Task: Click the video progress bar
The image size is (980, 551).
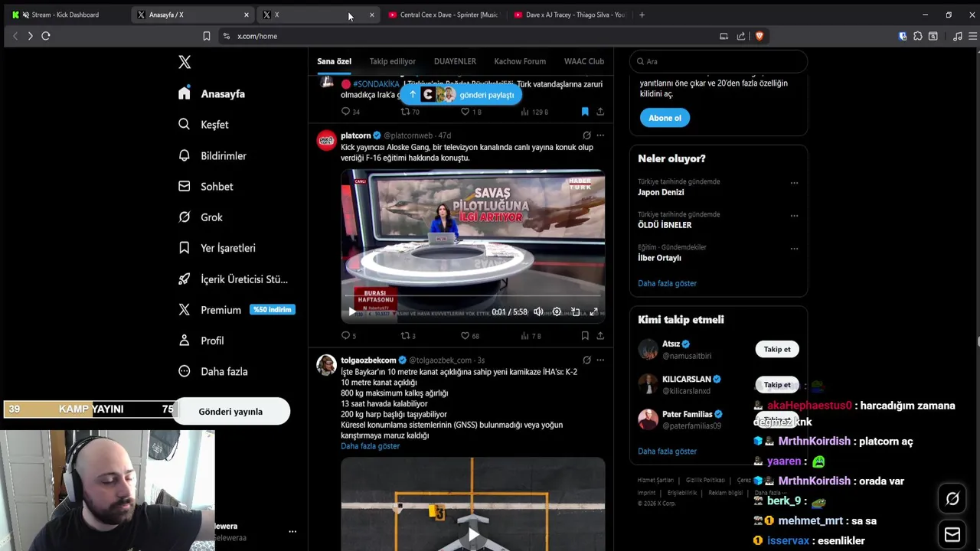Action: (473, 295)
